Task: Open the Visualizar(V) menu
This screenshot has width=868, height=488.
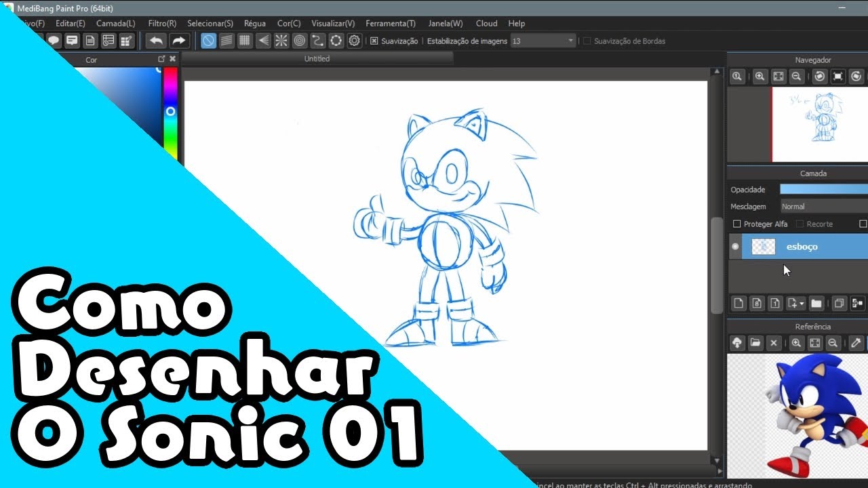Action: (333, 23)
